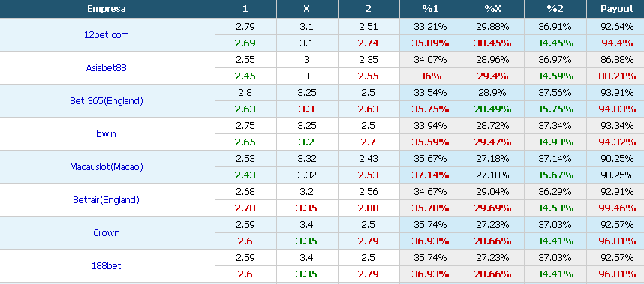Sort by the 1 column header
This screenshot has width=644, height=284.
click(245, 9)
